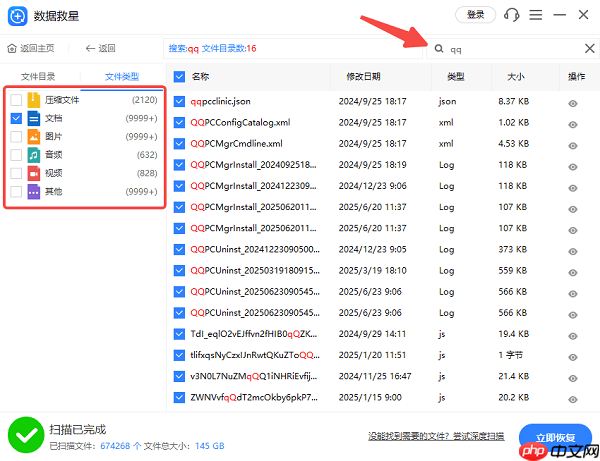Click the 返回 back button
The image size is (600, 461).
(101, 48)
